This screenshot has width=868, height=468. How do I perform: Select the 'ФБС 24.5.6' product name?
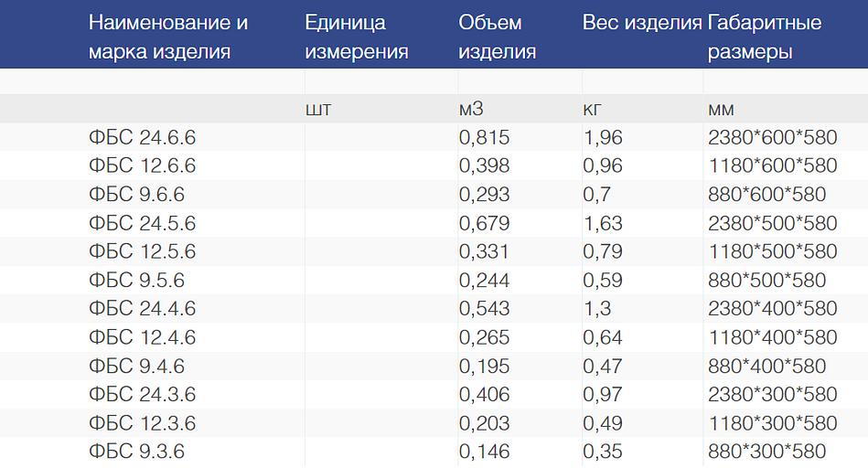click(142, 223)
